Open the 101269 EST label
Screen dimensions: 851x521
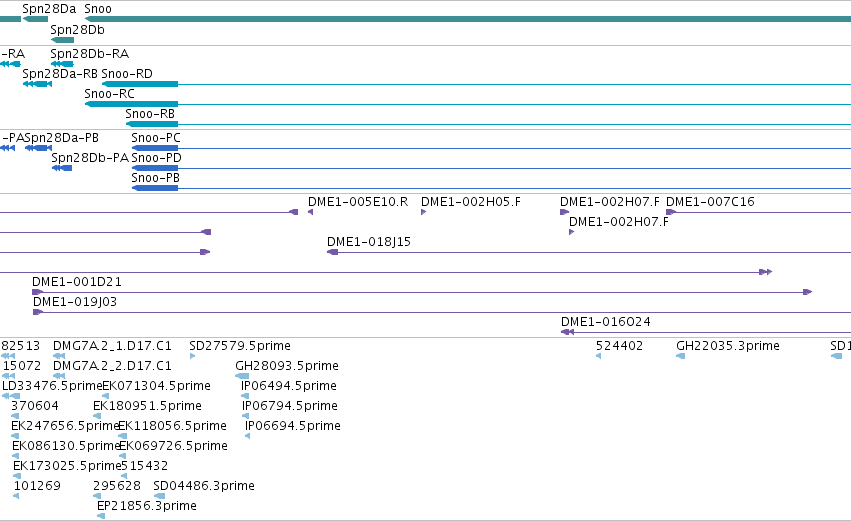coord(37,486)
